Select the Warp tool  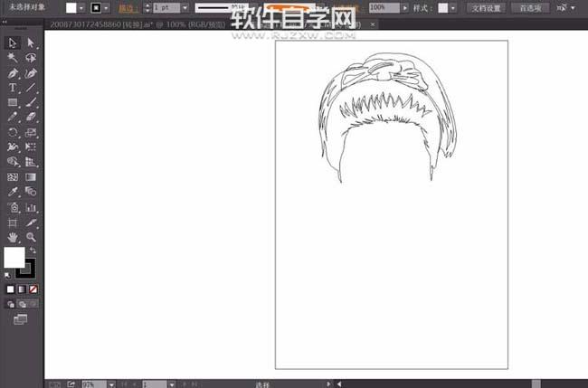tap(13, 147)
